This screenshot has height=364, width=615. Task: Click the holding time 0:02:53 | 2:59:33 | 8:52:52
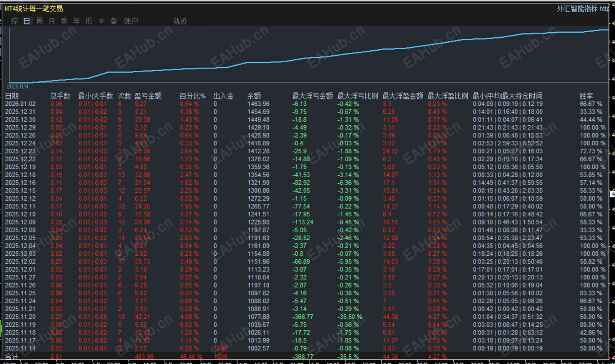click(508, 143)
